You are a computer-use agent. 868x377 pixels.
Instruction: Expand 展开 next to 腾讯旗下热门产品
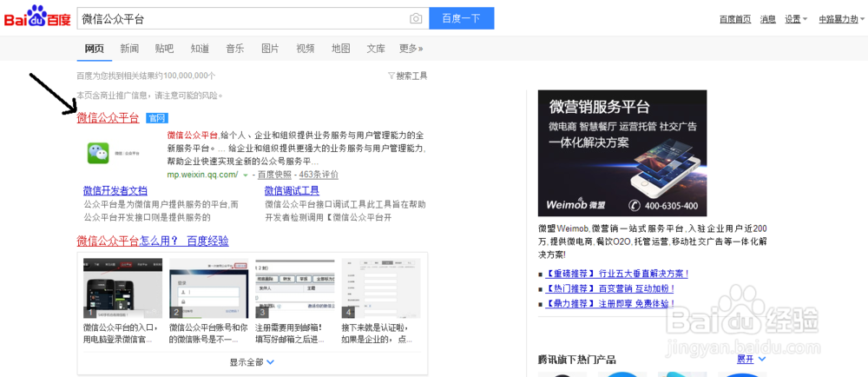pyautogui.click(x=751, y=360)
